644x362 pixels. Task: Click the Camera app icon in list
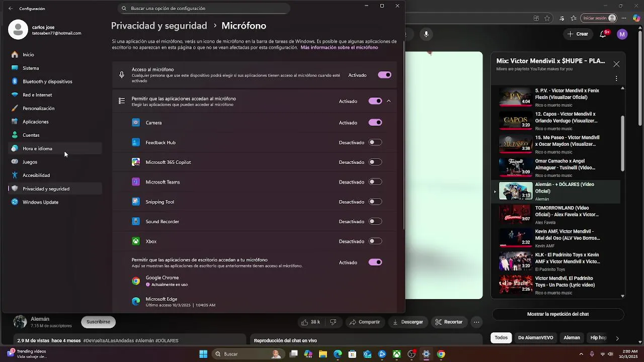(136, 122)
